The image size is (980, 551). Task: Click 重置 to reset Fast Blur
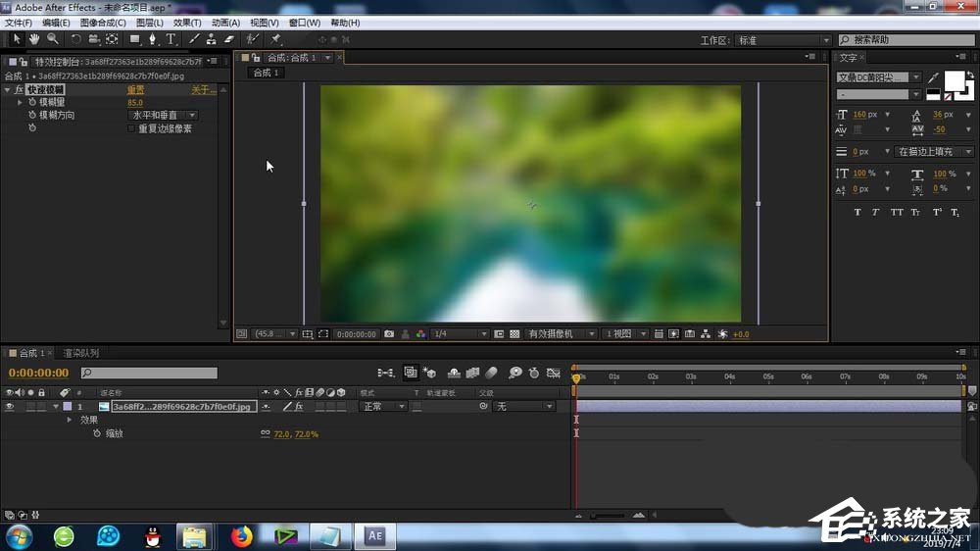[136, 89]
